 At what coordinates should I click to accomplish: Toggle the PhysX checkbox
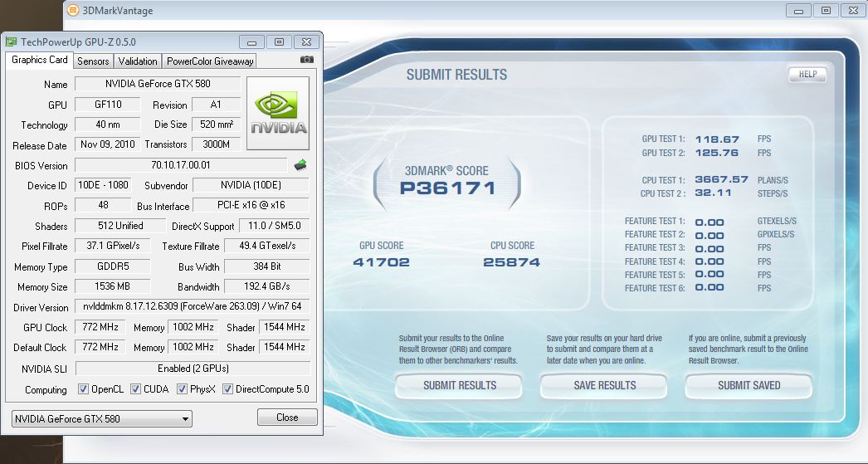182,389
